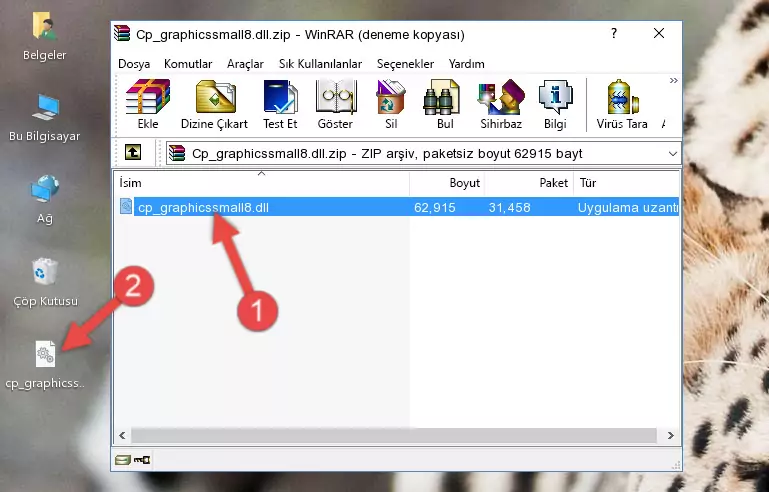Click the right arrow of horizontal scrollbar
Image resolution: width=769 pixels, height=492 pixels.
[x=671, y=435]
